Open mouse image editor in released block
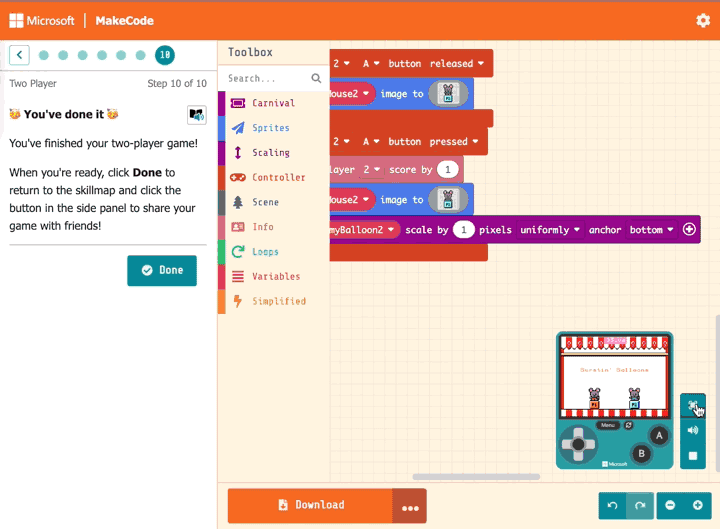Screen dimensions: 720x529 point(448,94)
